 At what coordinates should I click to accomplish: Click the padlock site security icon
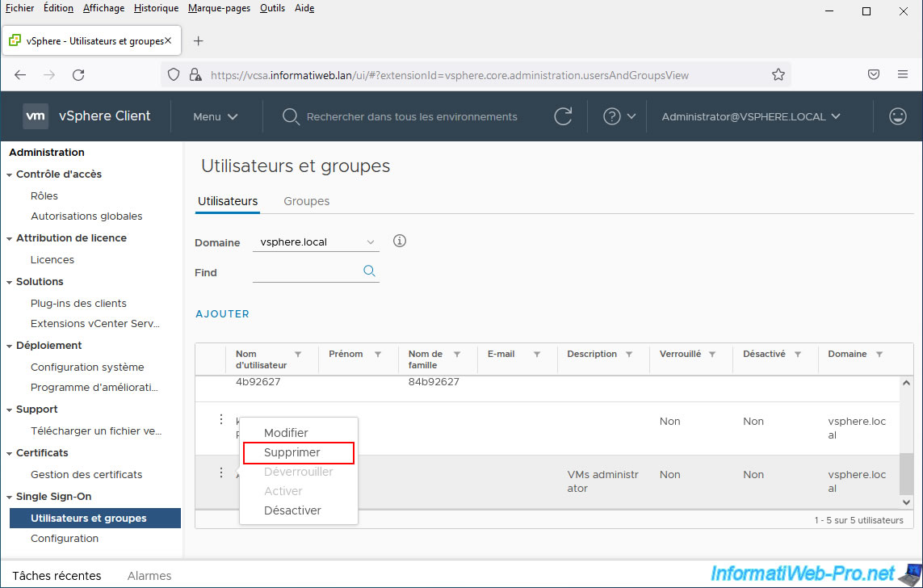click(x=195, y=75)
